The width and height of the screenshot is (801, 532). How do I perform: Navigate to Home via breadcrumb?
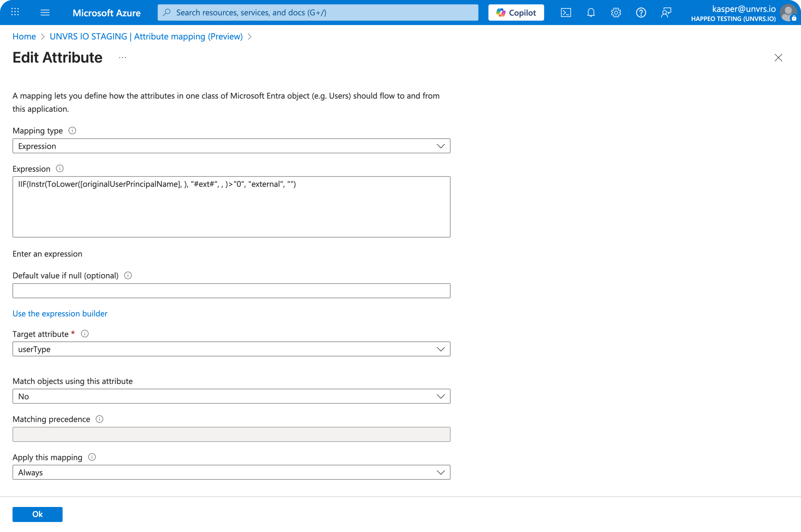[24, 36]
